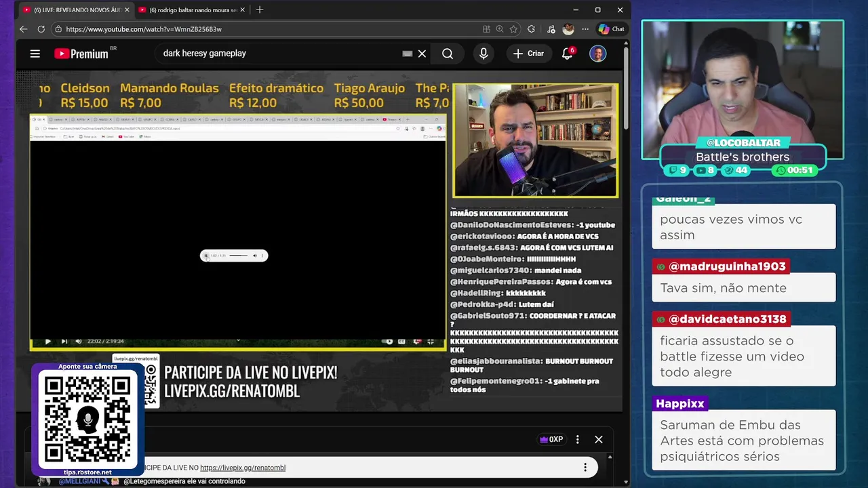868x488 pixels.
Task: Click the YouTube URL address bar
Action: click(x=271, y=29)
